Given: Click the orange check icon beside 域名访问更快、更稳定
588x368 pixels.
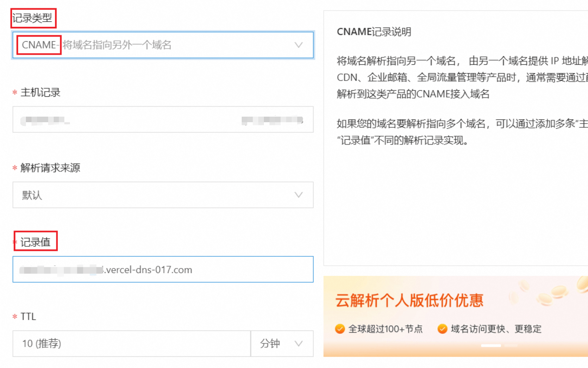Looking at the screenshot, I should pyautogui.click(x=443, y=329).
